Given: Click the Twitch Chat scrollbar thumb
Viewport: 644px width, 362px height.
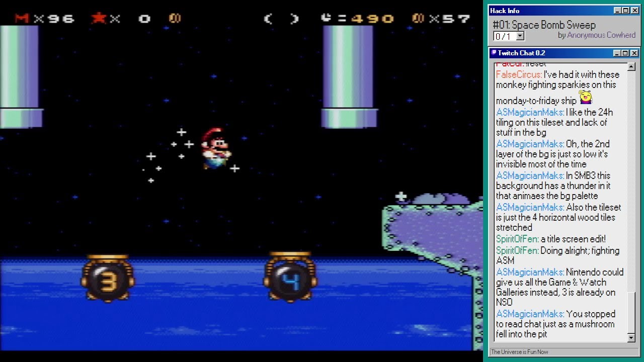Looking at the screenshot, I should click(631, 313).
